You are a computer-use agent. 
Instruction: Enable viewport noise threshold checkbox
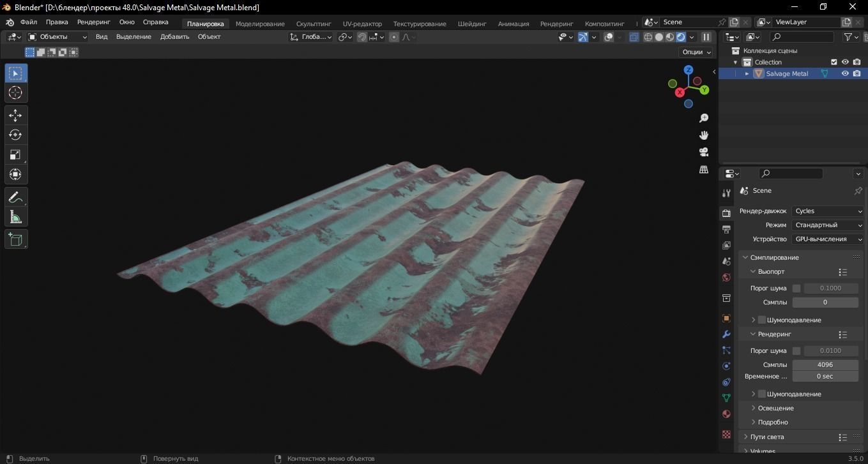point(796,288)
